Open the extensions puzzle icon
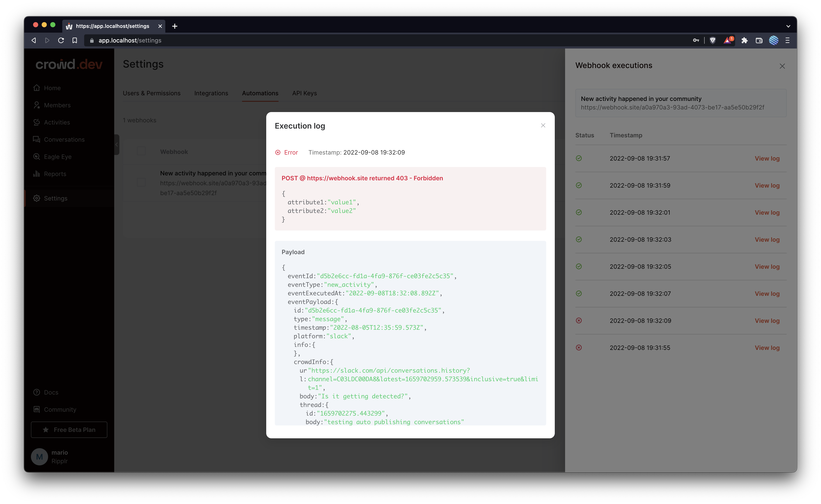Screen dimensions: 821x504 [744, 40]
